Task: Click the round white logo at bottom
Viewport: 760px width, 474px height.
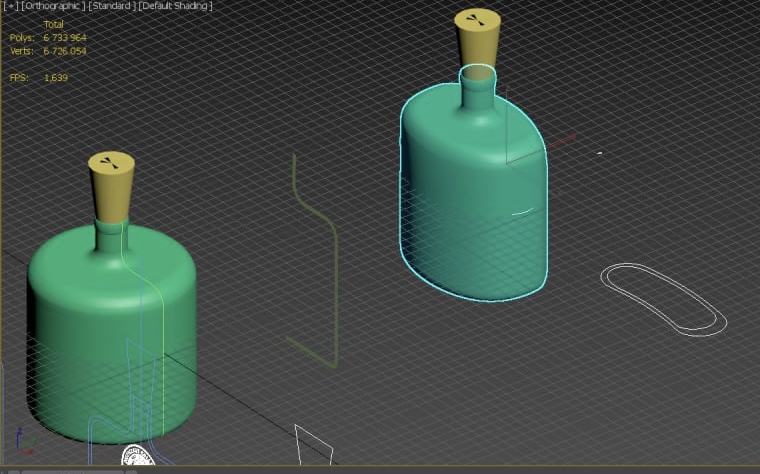Action: [x=138, y=456]
